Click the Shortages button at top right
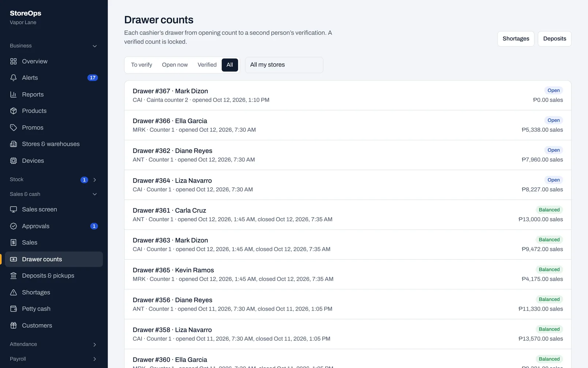The width and height of the screenshot is (588, 368). (x=516, y=39)
